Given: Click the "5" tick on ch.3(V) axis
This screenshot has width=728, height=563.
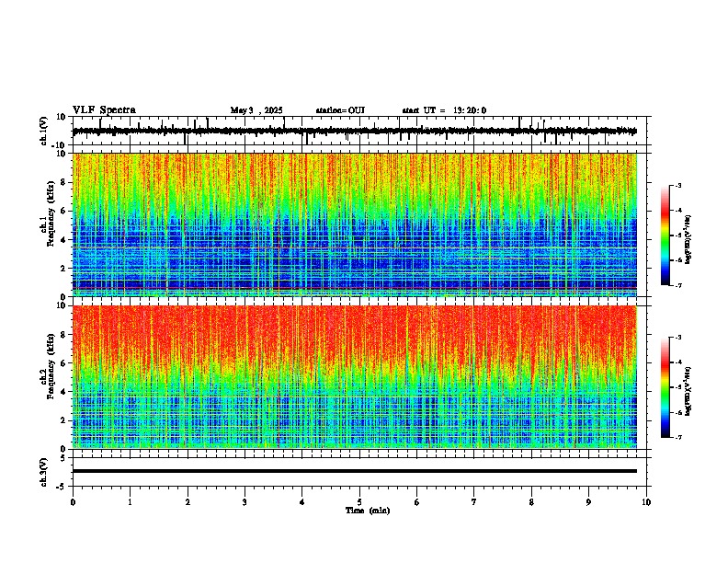Looking at the screenshot, I should point(63,457).
